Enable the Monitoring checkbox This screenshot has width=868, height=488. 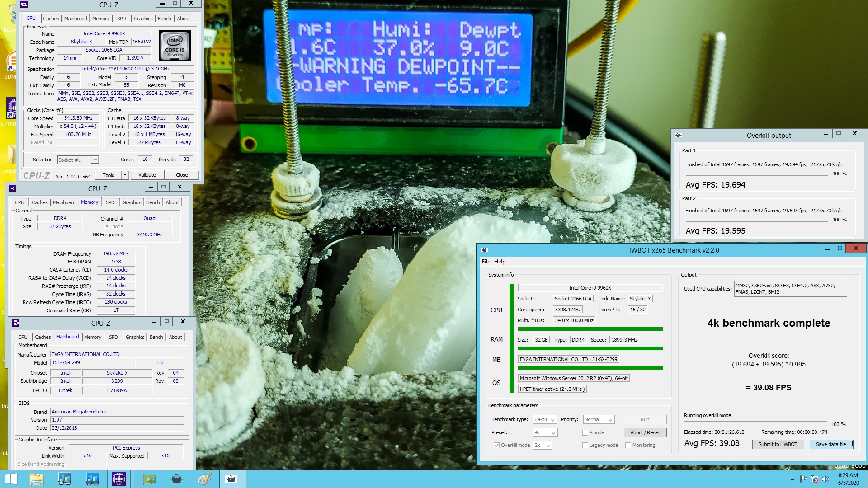coord(628,445)
